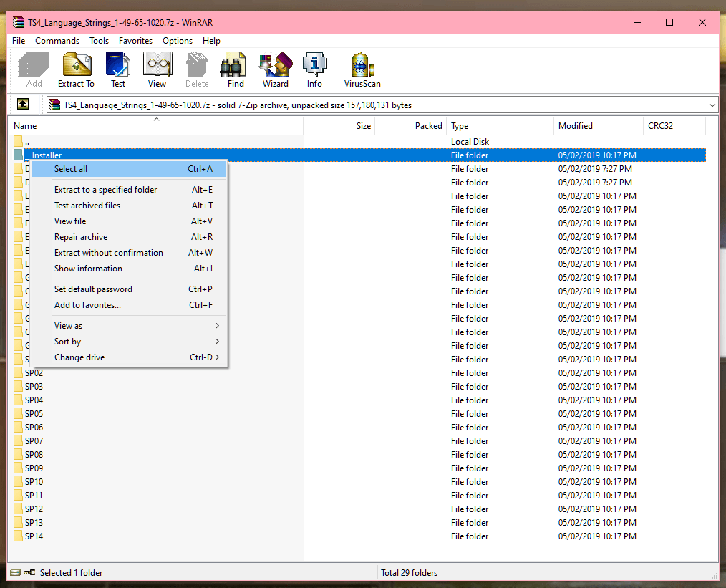Open the Help menu
726x588 pixels.
tap(211, 41)
